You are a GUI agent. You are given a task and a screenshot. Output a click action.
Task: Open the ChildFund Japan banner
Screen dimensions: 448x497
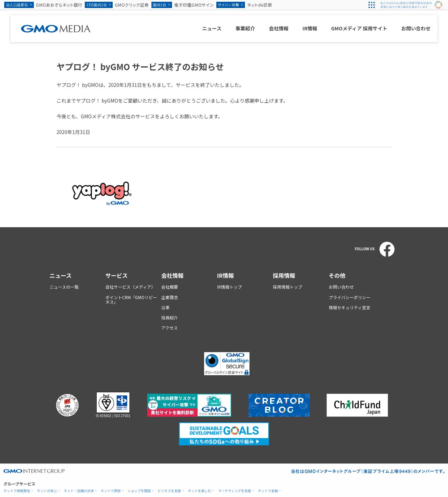coord(357,405)
